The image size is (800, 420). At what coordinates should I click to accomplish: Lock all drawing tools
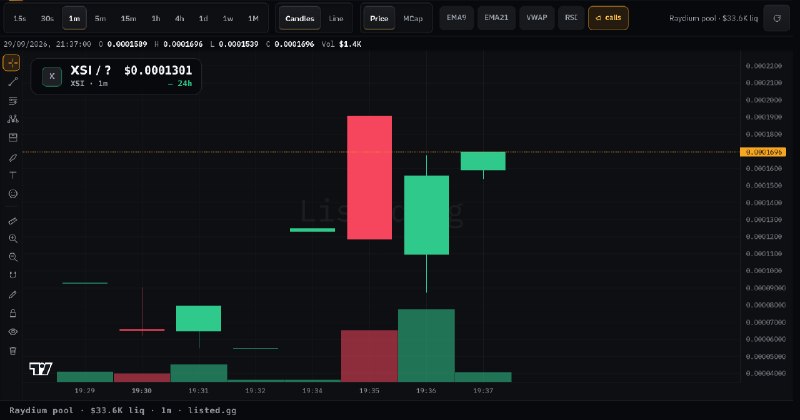pos(13,313)
